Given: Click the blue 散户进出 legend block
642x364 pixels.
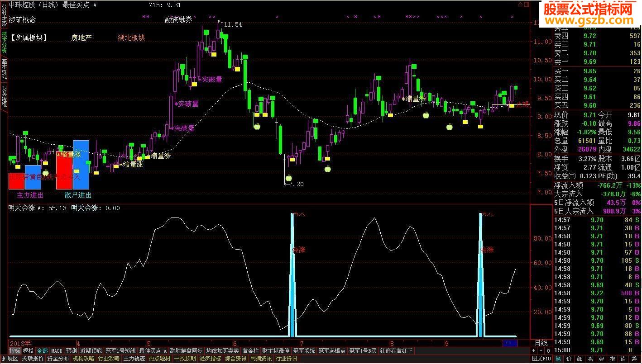Looking at the screenshot, I should [81, 165].
